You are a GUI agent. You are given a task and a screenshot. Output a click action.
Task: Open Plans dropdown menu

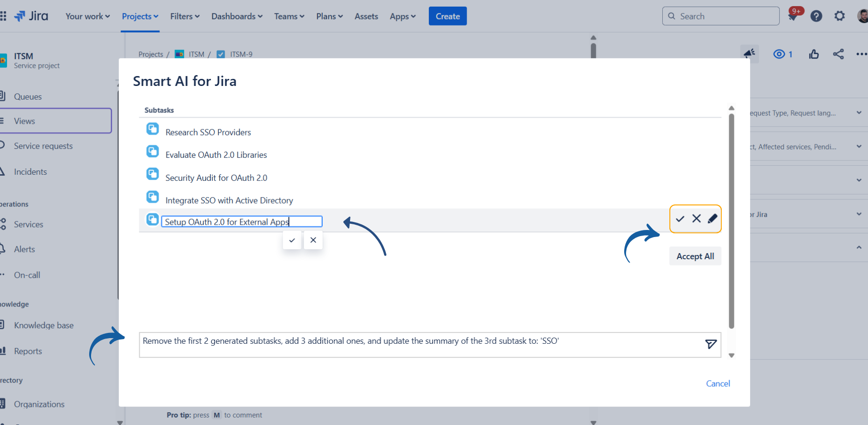[x=329, y=16]
